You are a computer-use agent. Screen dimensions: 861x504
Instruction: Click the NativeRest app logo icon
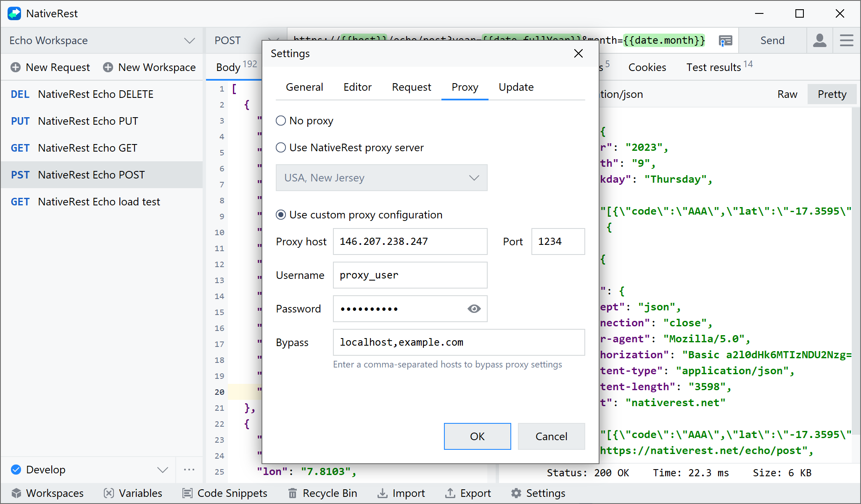pos(14,13)
